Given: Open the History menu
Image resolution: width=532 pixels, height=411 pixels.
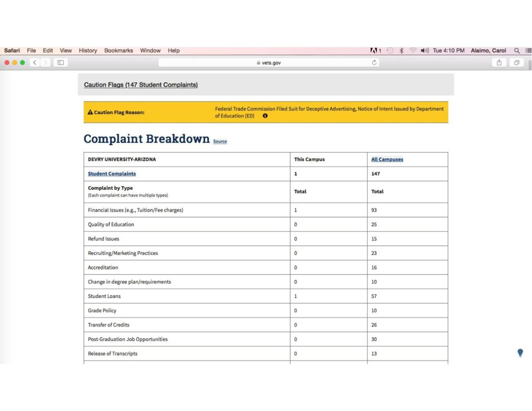Looking at the screenshot, I should [x=87, y=51].
